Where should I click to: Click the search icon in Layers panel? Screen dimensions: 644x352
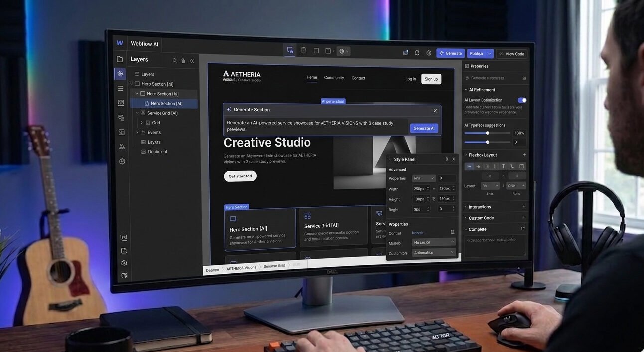175,60
